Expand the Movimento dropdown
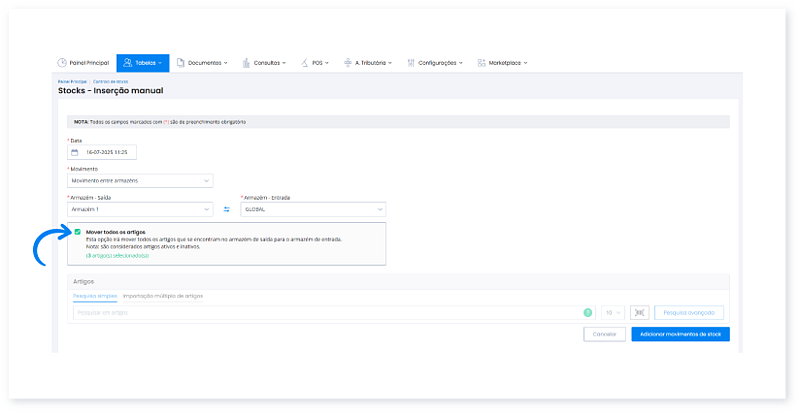This screenshot has width=800, height=413. coord(140,180)
